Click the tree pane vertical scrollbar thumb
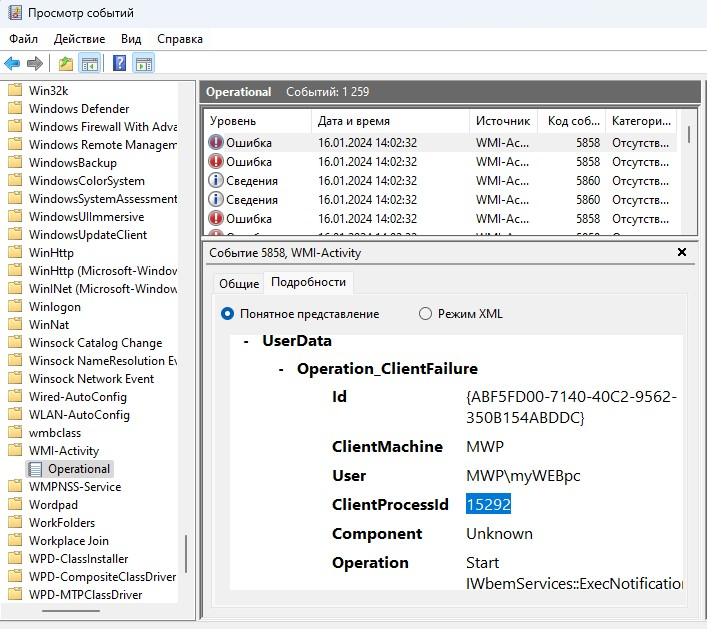Viewport: 707px width, 629px height. (186, 554)
